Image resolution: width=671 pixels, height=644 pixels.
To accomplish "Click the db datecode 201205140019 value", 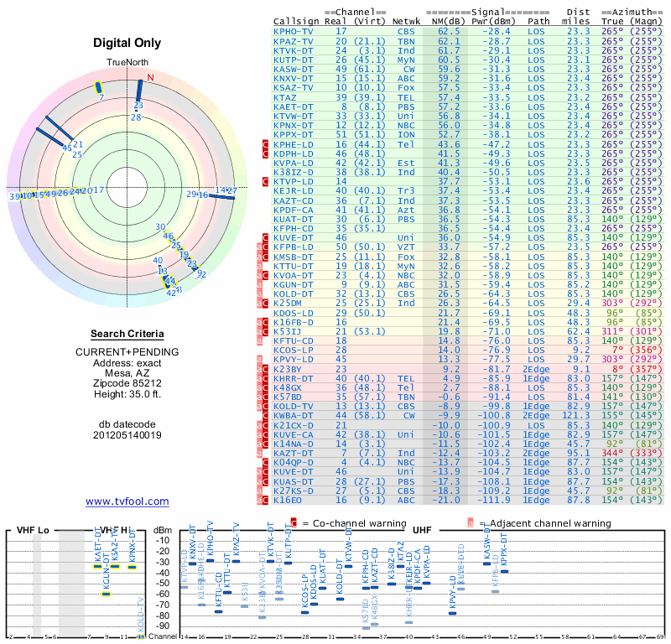I will pyautogui.click(x=127, y=435).
